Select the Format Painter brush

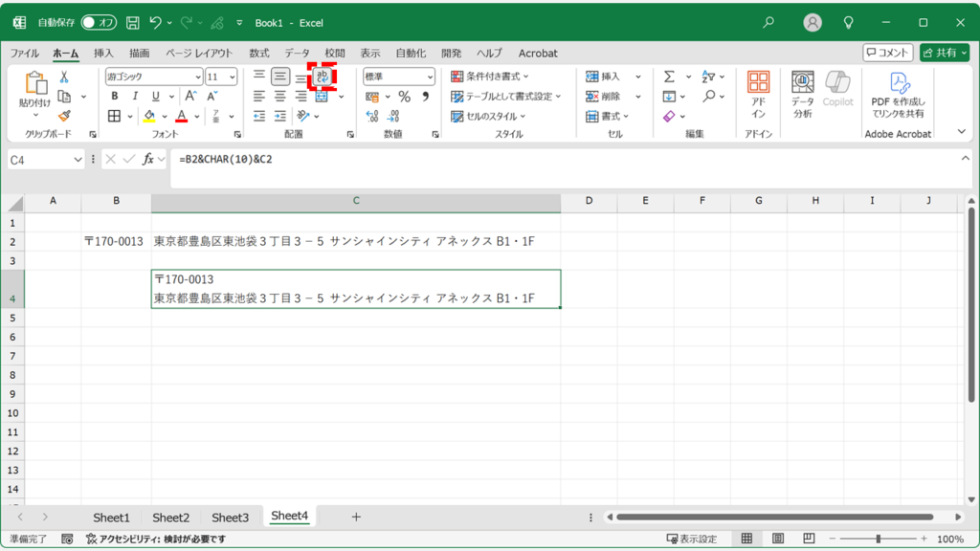[64, 116]
